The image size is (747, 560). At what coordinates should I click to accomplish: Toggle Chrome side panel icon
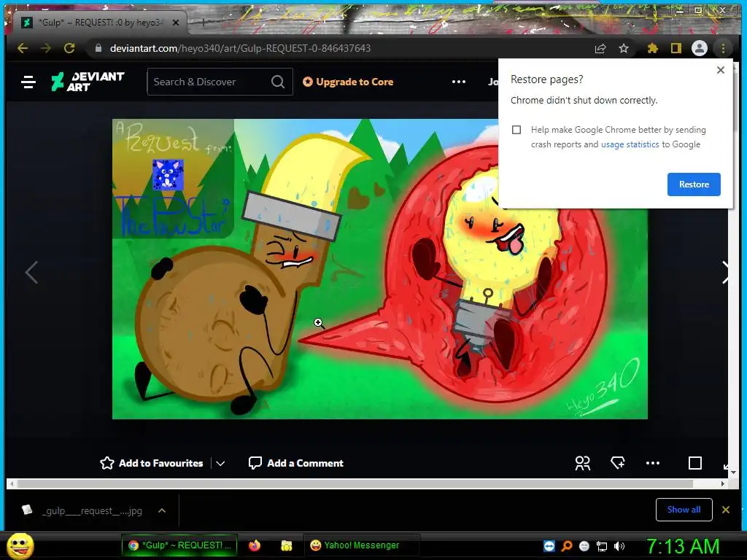[x=676, y=48]
